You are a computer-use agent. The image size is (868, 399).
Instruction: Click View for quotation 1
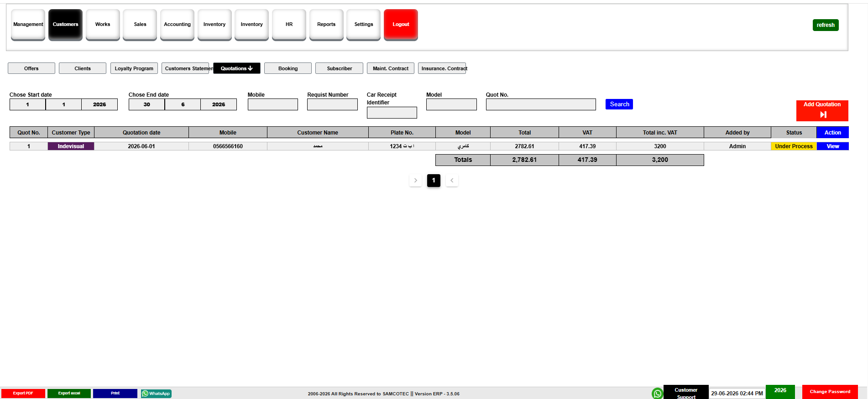pyautogui.click(x=833, y=146)
